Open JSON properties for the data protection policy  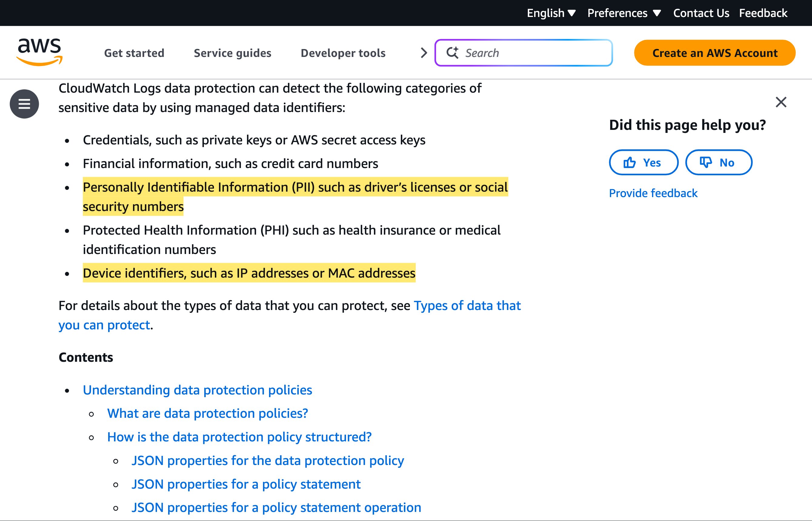pos(268,460)
